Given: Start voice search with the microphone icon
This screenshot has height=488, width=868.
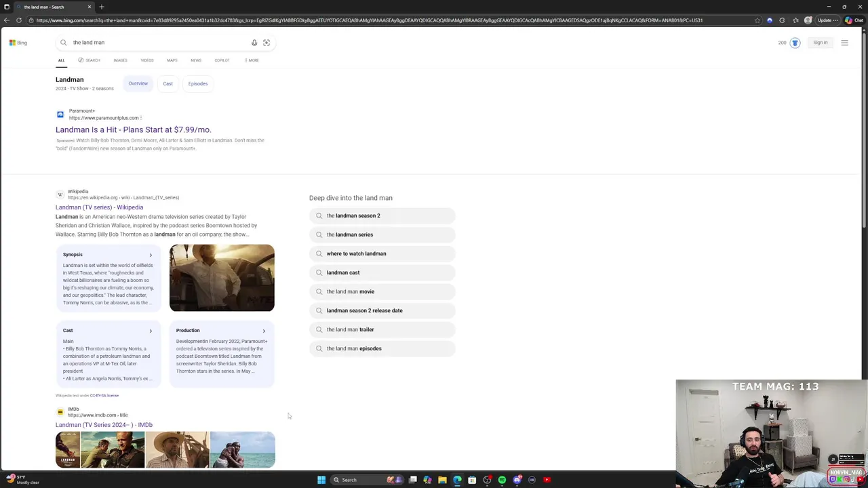Looking at the screenshot, I should click(254, 43).
